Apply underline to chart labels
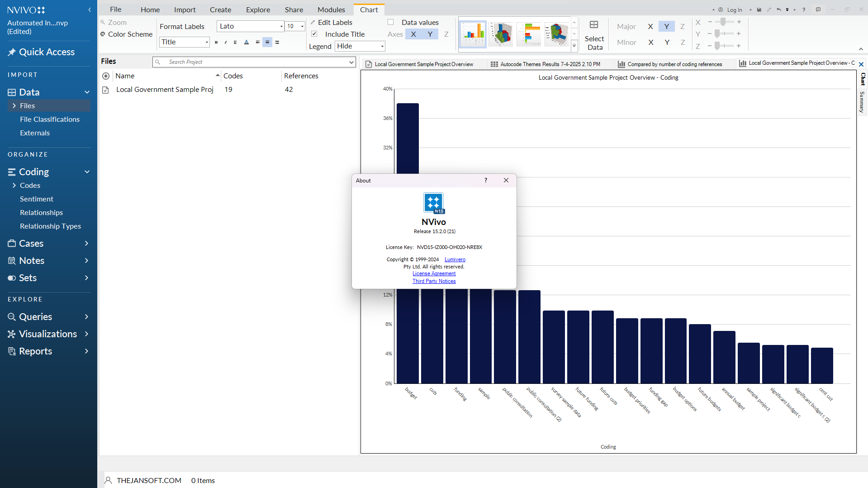868x488 pixels. [x=235, y=42]
